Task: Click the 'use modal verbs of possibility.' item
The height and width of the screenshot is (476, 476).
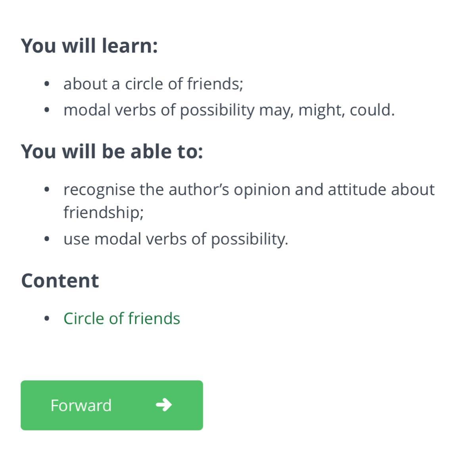Action: (176, 239)
